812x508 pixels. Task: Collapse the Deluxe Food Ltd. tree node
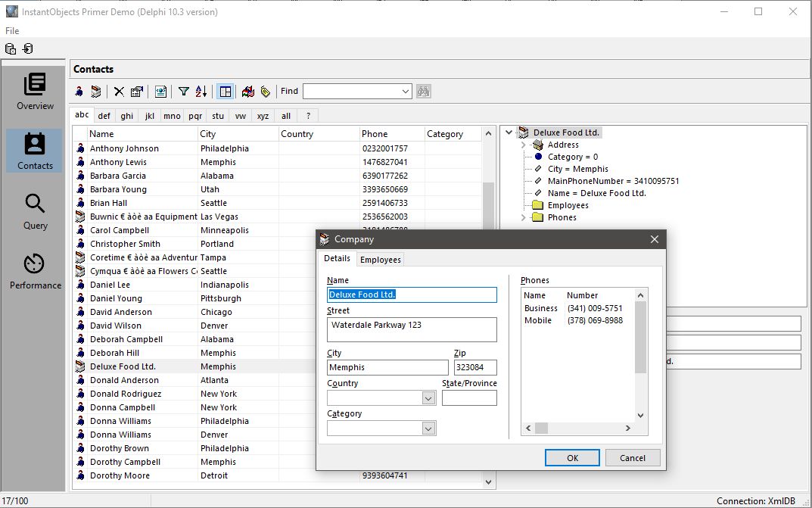click(509, 132)
